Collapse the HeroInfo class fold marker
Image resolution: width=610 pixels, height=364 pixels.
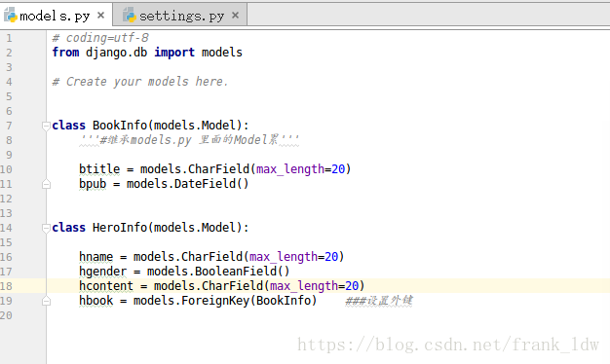[x=46, y=228]
